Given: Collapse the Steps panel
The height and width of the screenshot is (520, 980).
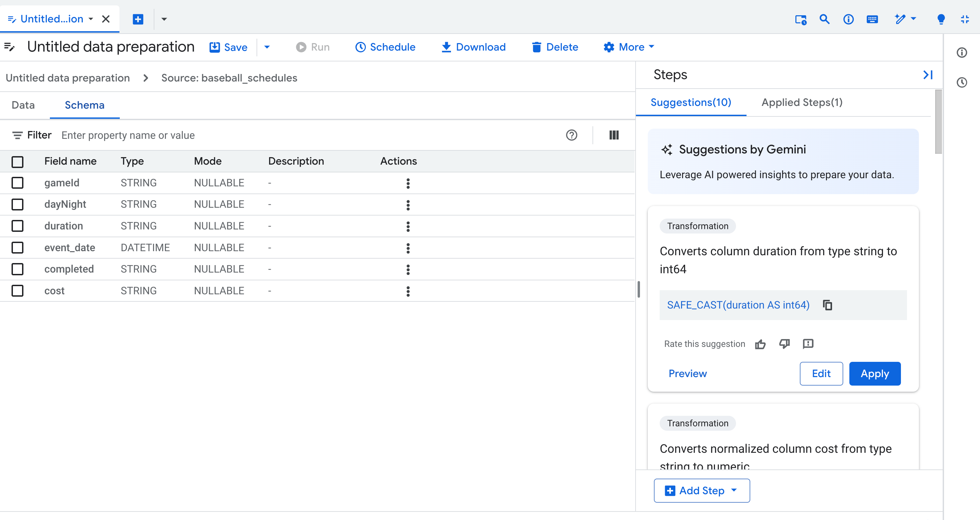Looking at the screenshot, I should pos(927,75).
